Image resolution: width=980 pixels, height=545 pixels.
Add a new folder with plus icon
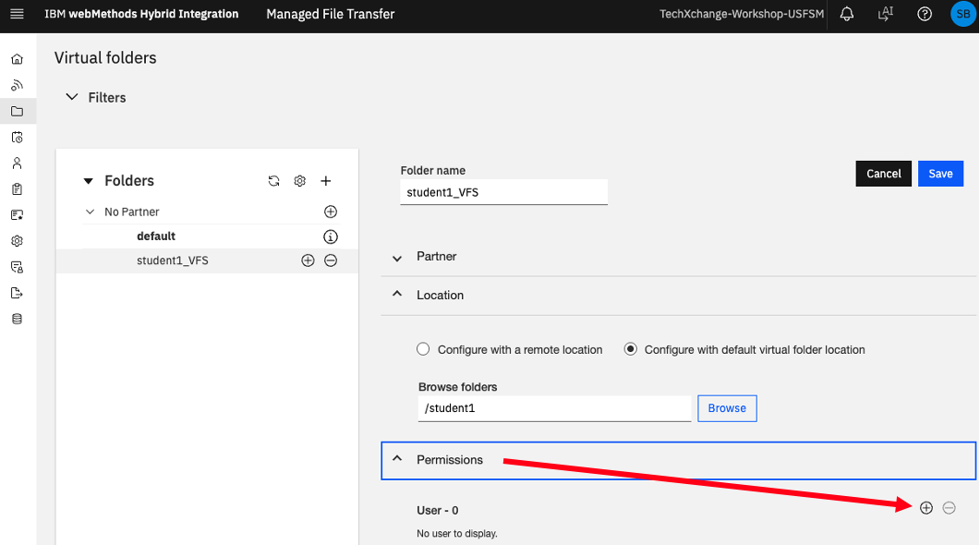tap(326, 181)
